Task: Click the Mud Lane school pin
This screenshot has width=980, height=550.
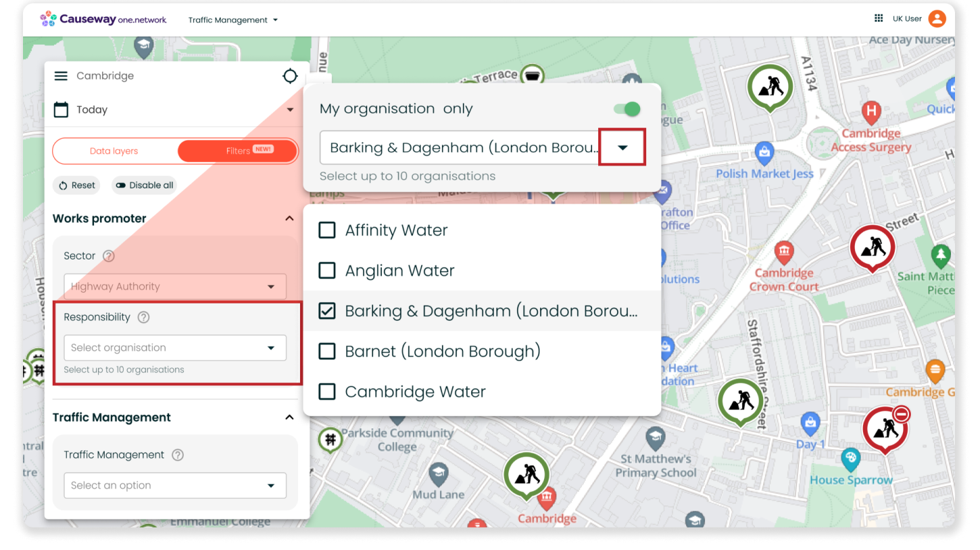Action: pos(438,473)
